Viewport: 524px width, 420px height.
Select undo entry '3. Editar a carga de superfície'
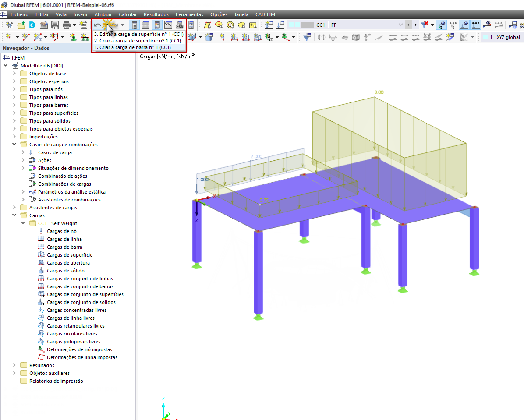click(139, 34)
